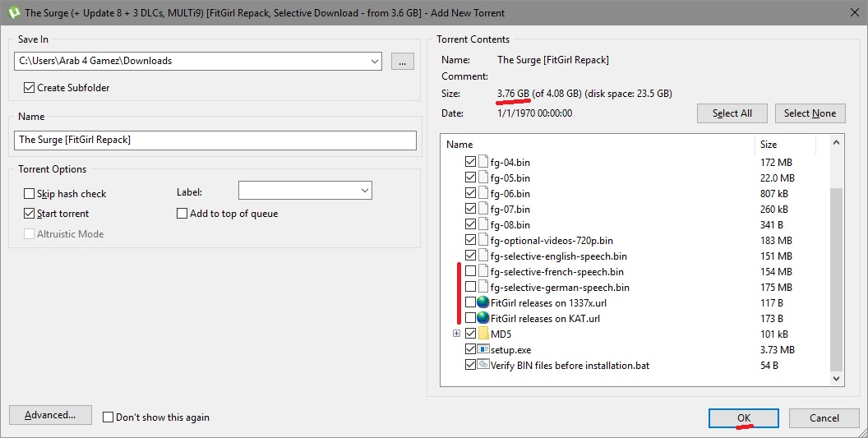The height and width of the screenshot is (438, 868).
Task: Tick Add to top of queue
Action: point(182,214)
